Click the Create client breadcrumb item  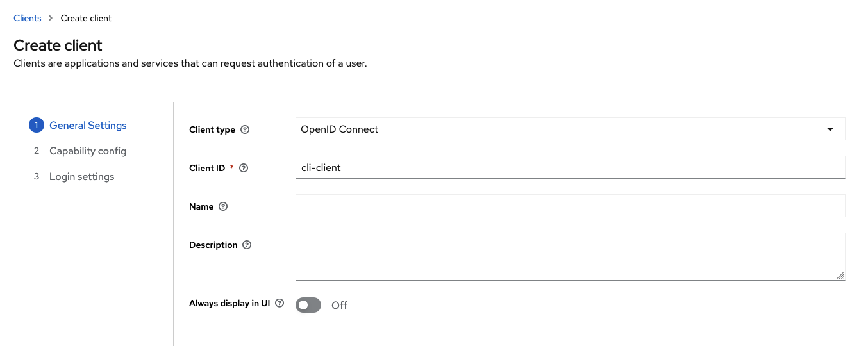86,18
